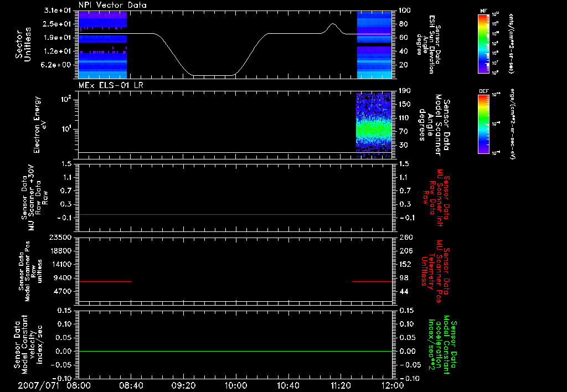Click the '10:00' time tick label
This screenshot has width=567, height=392.
[235, 386]
